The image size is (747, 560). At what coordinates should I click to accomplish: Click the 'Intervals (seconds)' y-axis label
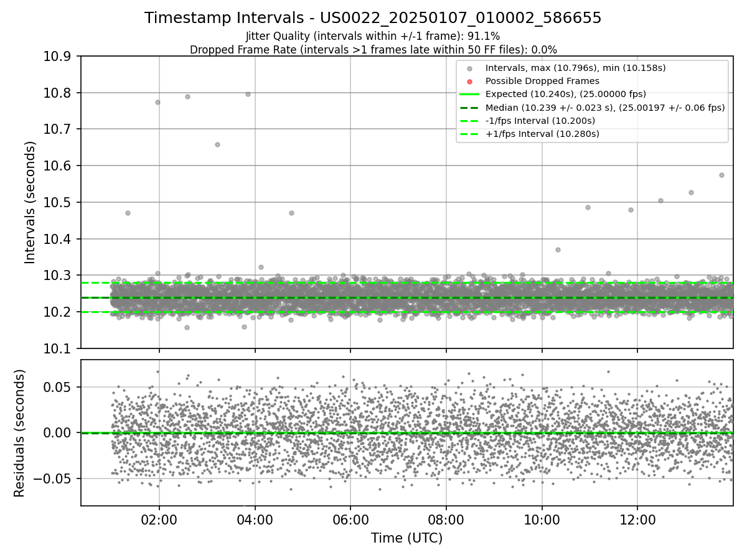pos(30,202)
